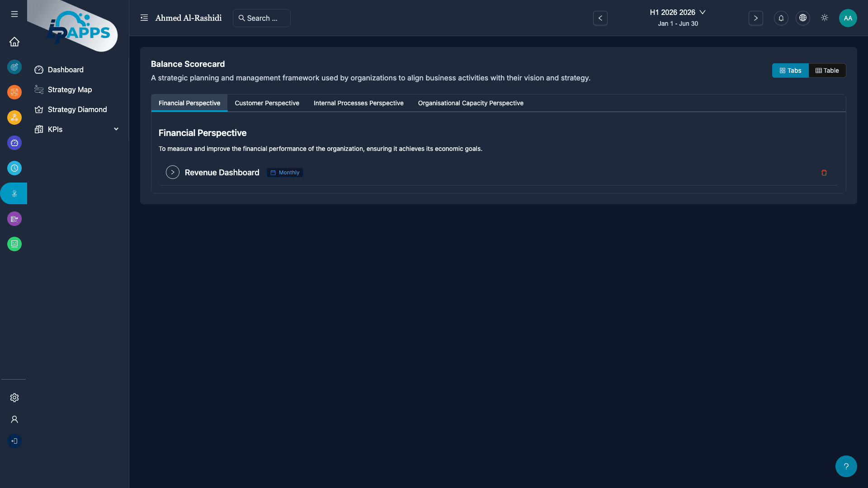Click the red trash delete icon

(824, 173)
